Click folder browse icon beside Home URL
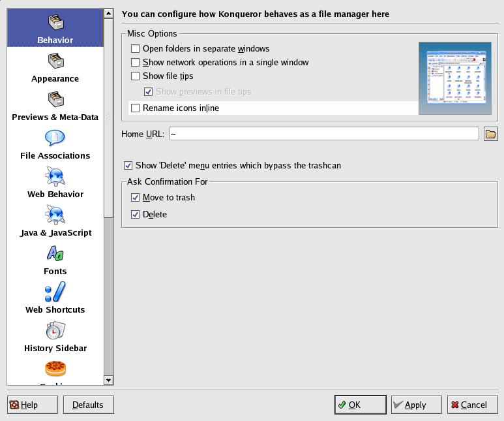The width and height of the screenshot is (504, 421). click(x=490, y=134)
